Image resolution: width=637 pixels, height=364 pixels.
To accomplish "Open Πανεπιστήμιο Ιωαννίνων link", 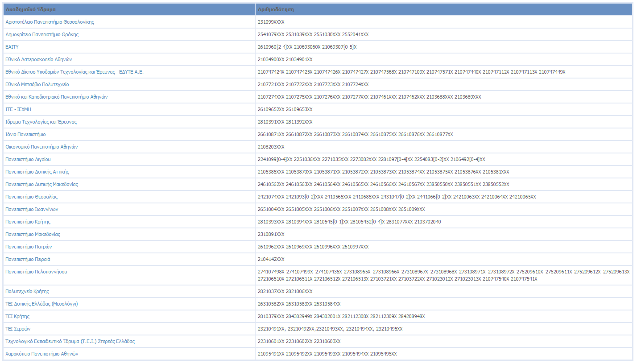I will point(32,209).
